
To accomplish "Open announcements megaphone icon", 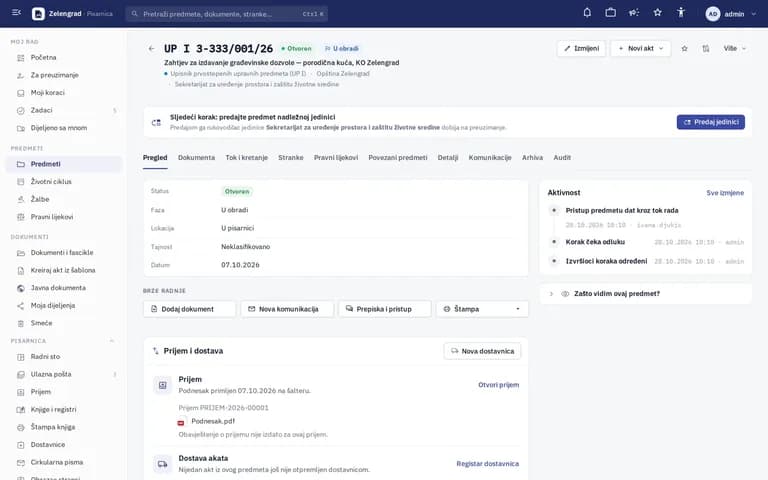I will coord(634,13).
